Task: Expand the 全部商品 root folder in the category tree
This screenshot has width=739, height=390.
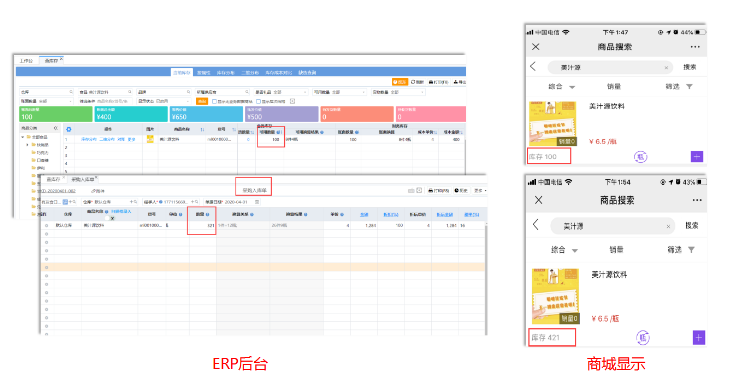Action: point(22,137)
